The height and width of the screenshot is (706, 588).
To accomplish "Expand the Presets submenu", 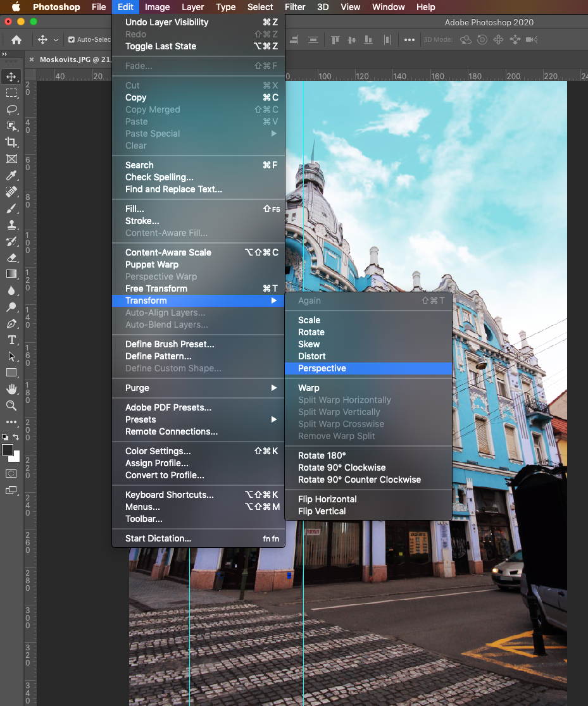I will [x=198, y=419].
